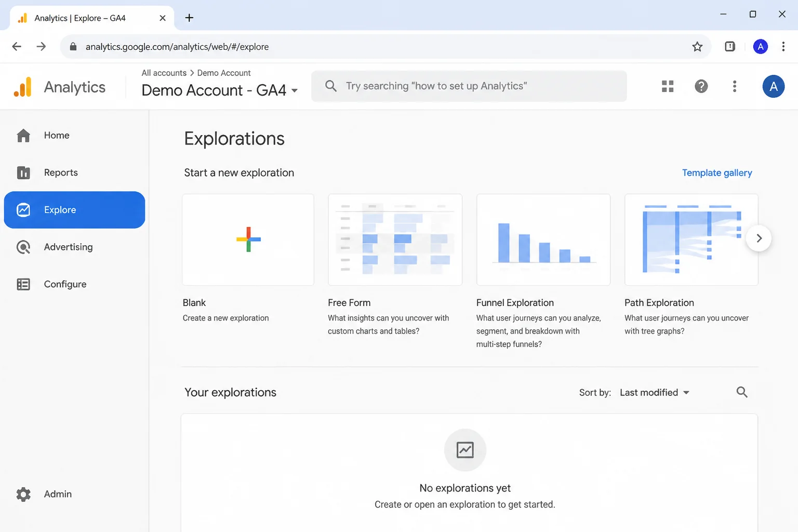The height and width of the screenshot is (532, 798).
Task: Click the Free Form description text
Action: [x=389, y=325]
